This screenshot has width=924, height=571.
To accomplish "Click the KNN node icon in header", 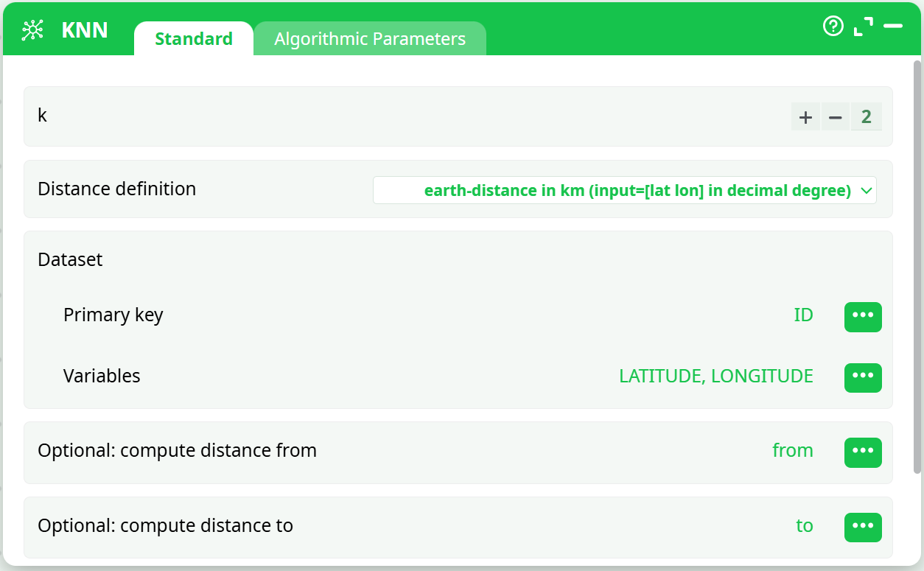I will 33,29.
